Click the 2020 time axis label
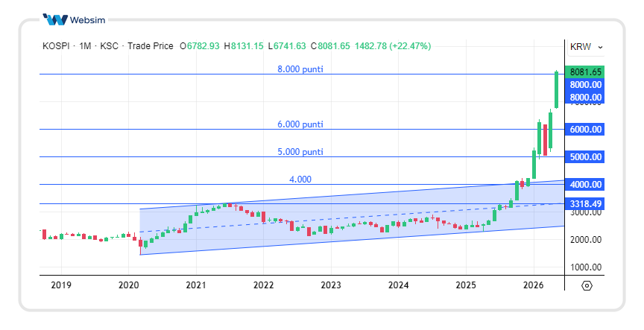The width and height of the screenshot is (644, 330). (128, 285)
